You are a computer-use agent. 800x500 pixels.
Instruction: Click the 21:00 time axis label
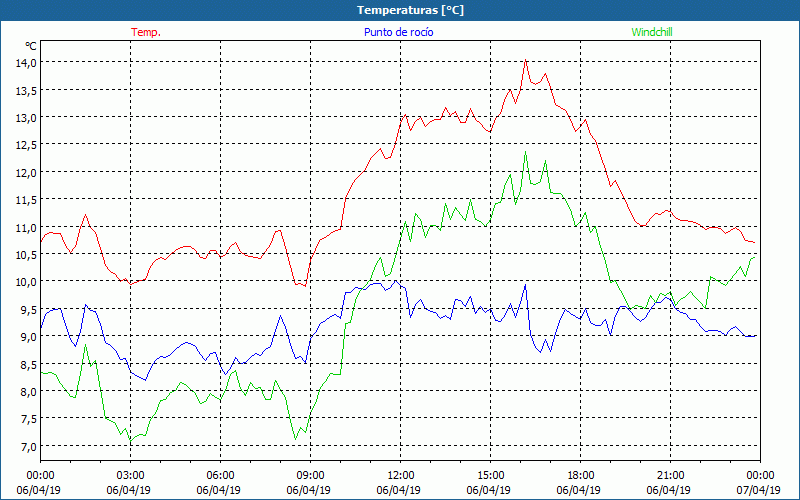670,476
